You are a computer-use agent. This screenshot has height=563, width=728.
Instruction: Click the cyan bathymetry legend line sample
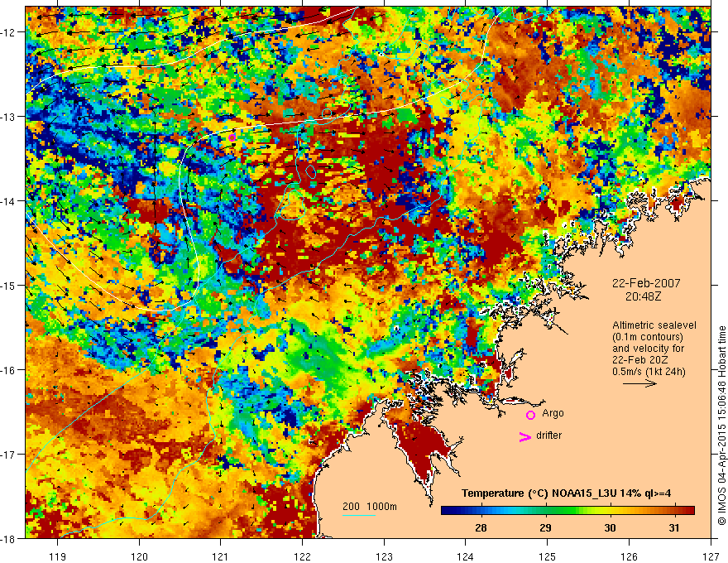[359, 515]
